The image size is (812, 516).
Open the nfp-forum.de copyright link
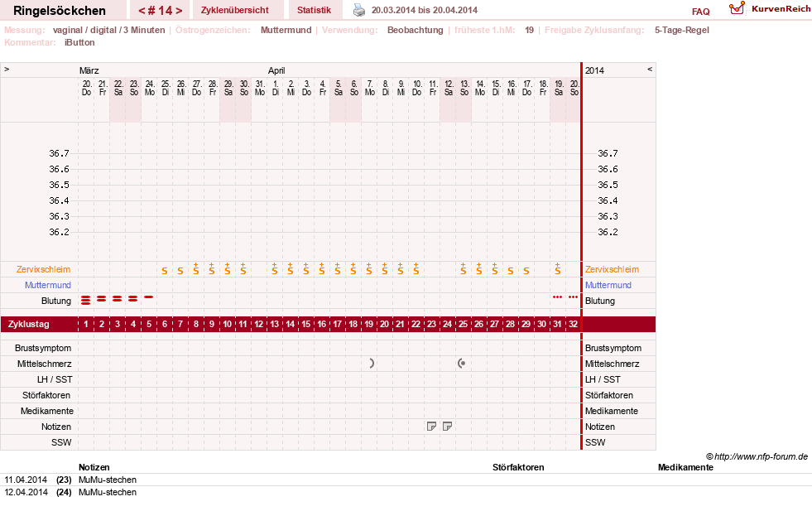pos(757,456)
